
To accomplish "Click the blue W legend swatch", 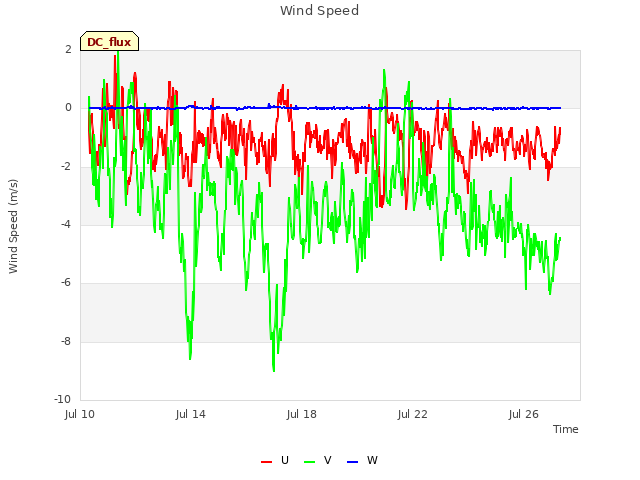I will point(353,462).
